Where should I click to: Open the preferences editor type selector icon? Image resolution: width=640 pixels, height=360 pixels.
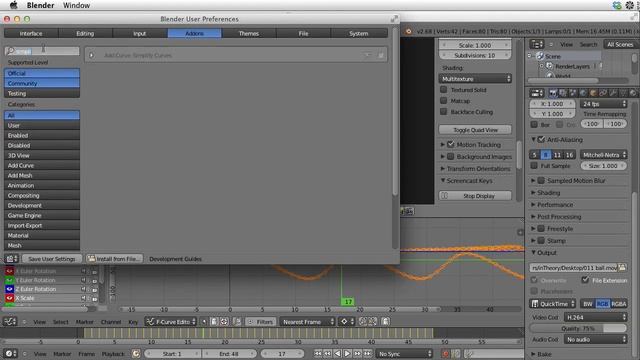(x=11, y=259)
